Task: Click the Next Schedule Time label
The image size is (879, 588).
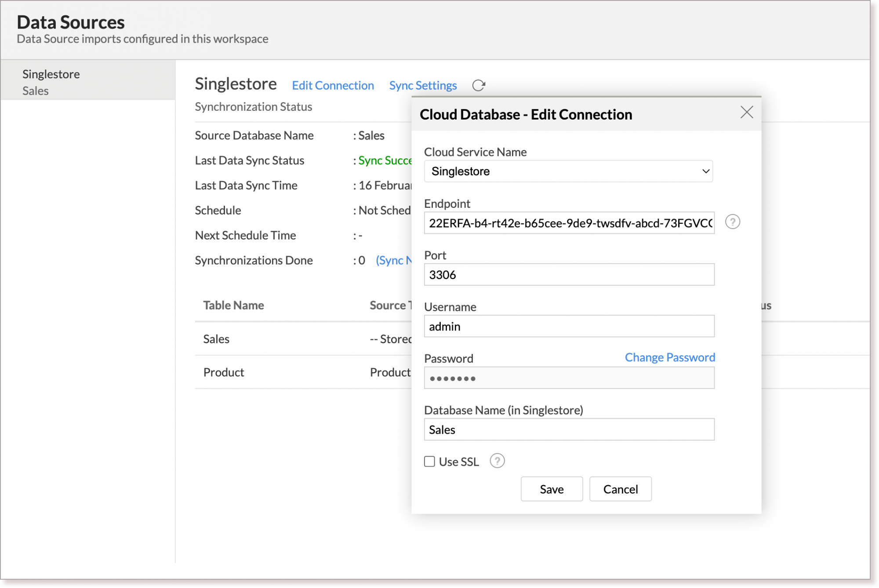Action: pyautogui.click(x=246, y=236)
